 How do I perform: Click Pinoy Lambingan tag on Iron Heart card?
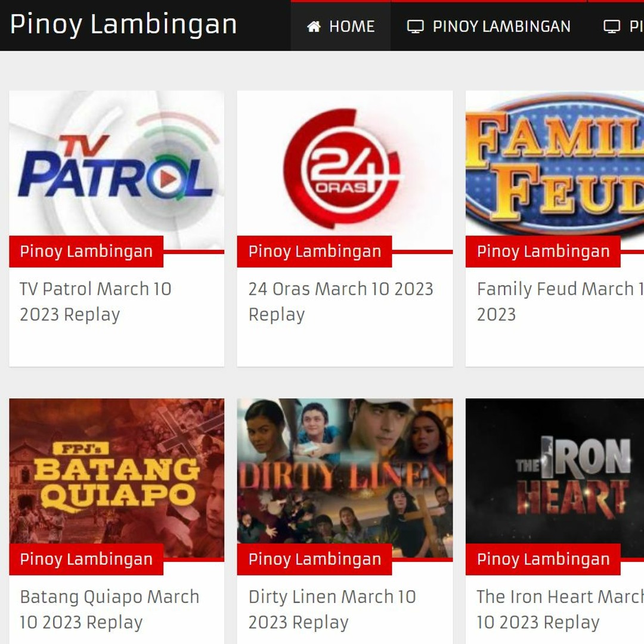(x=543, y=559)
